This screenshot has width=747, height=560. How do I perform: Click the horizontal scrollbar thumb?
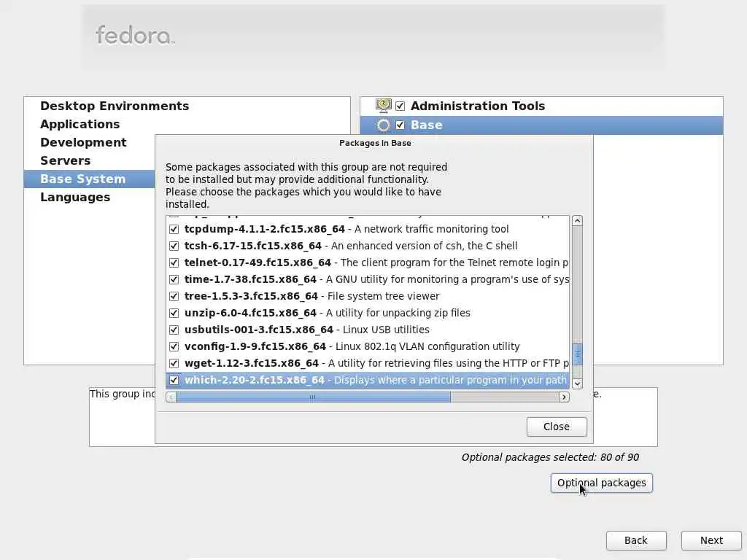[x=313, y=397]
